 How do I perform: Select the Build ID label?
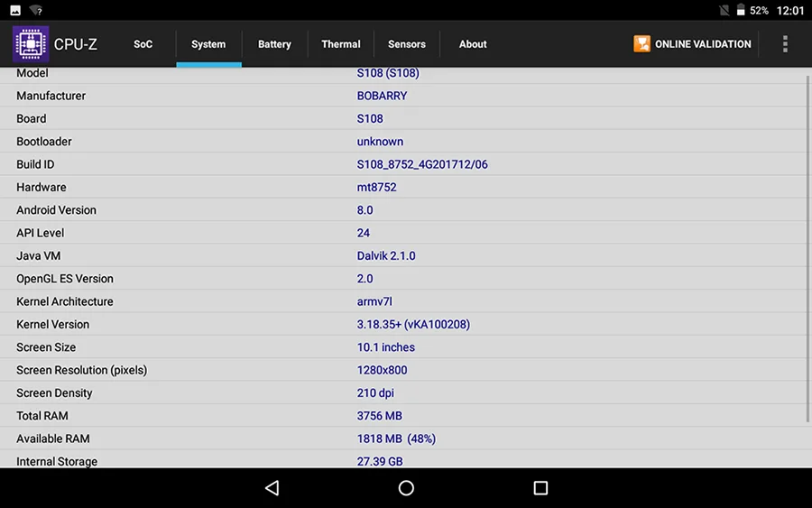pos(35,164)
